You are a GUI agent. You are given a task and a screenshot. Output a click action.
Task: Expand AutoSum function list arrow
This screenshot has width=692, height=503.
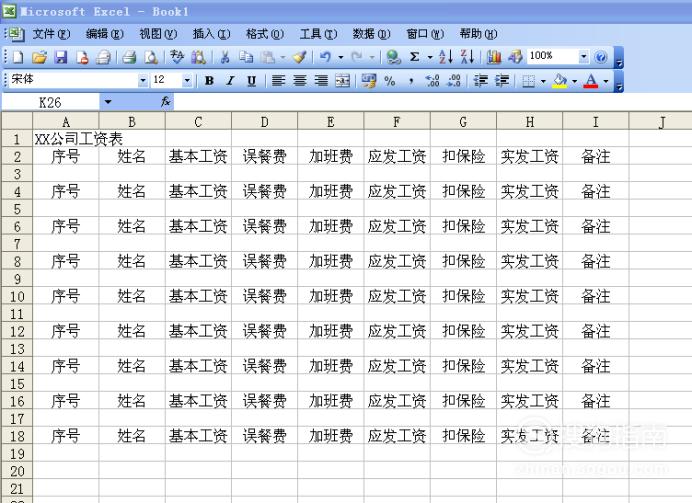(x=430, y=57)
